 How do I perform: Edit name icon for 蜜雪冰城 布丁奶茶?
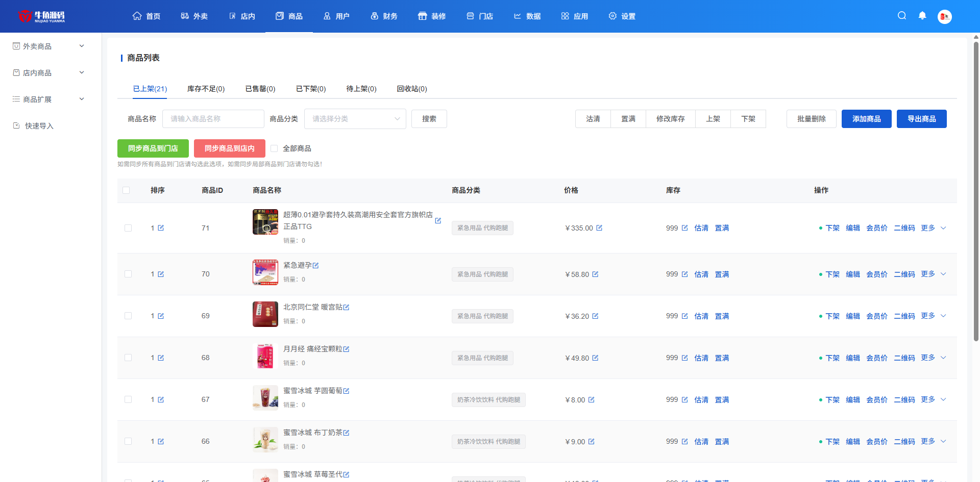pos(347,433)
